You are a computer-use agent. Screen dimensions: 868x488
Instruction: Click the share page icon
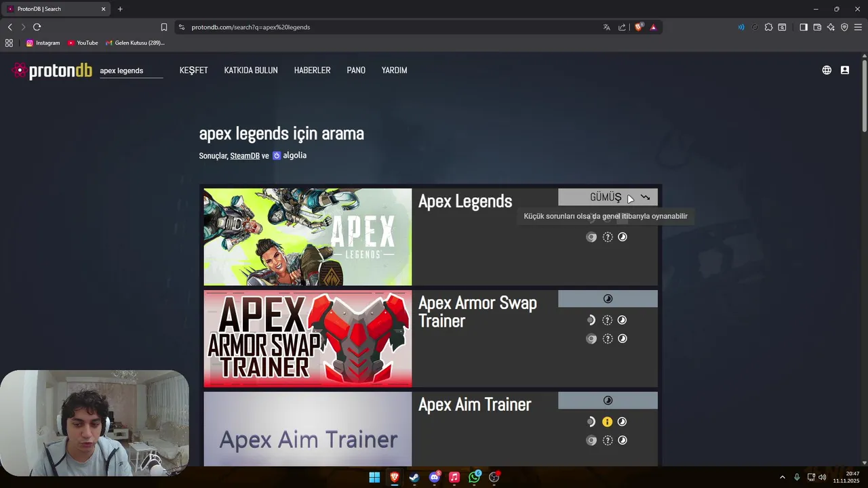(622, 27)
